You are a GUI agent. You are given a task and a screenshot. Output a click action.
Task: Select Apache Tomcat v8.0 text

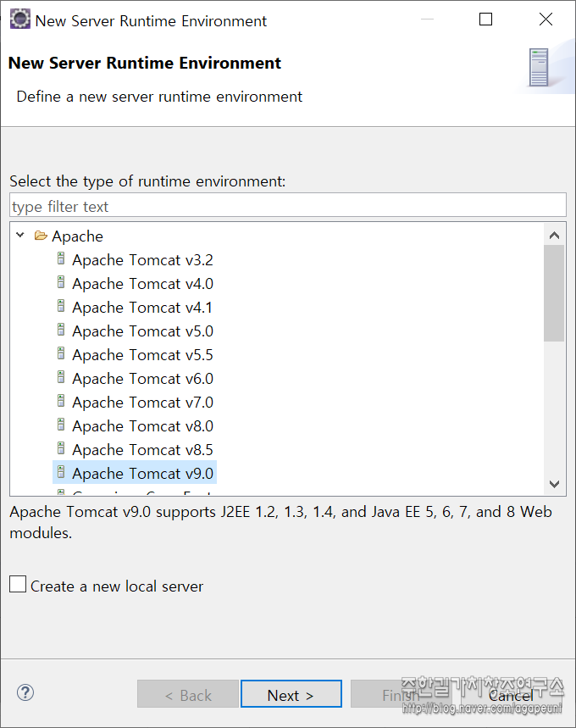pyautogui.click(x=142, y=425)
